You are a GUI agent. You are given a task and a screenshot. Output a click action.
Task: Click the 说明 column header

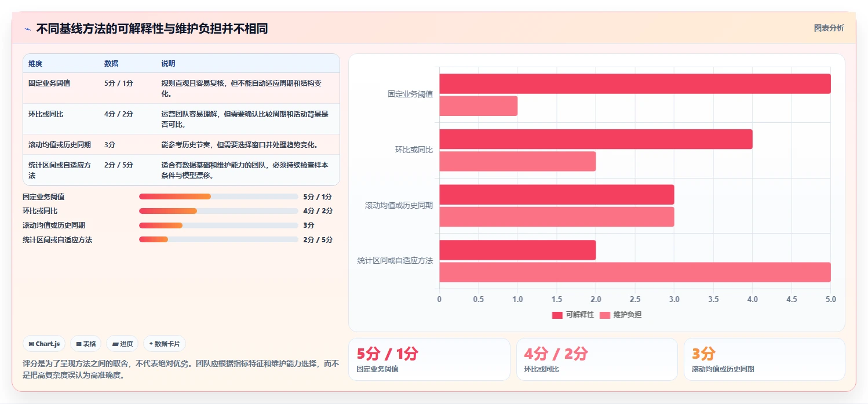point(168,64)
